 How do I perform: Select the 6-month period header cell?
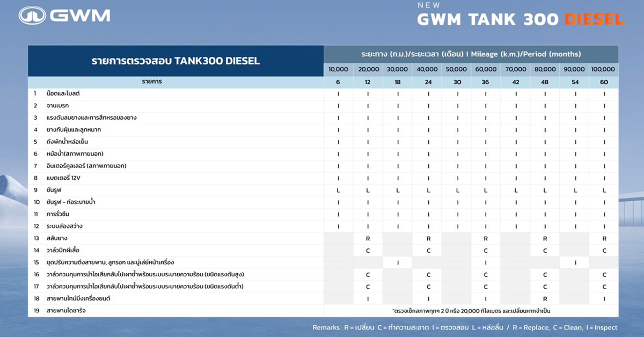[338, 82]
